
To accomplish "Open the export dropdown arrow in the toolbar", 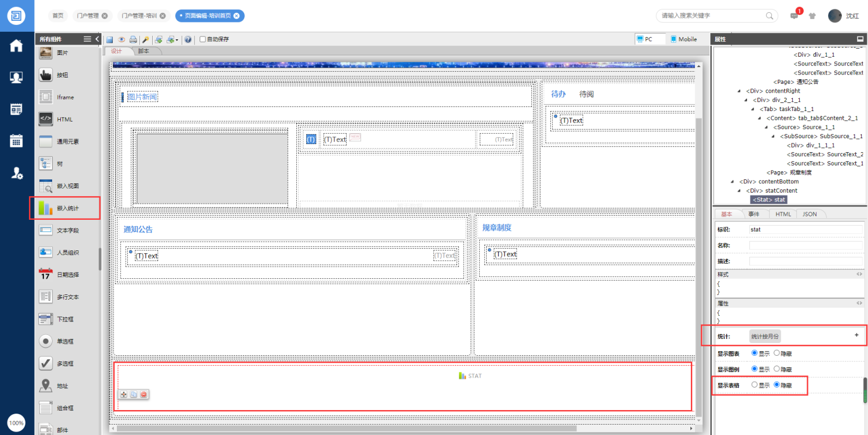I will point(177,40).
